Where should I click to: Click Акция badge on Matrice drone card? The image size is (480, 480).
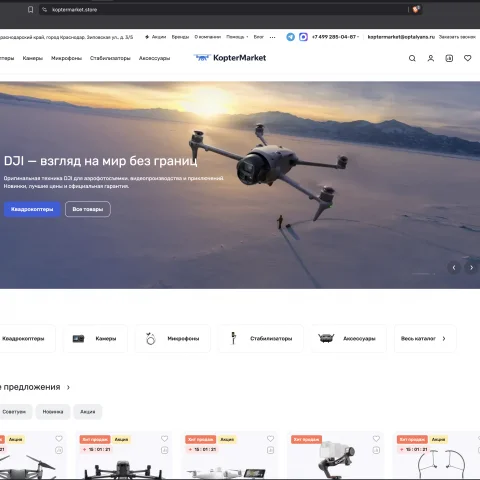[x=121, y=439]
